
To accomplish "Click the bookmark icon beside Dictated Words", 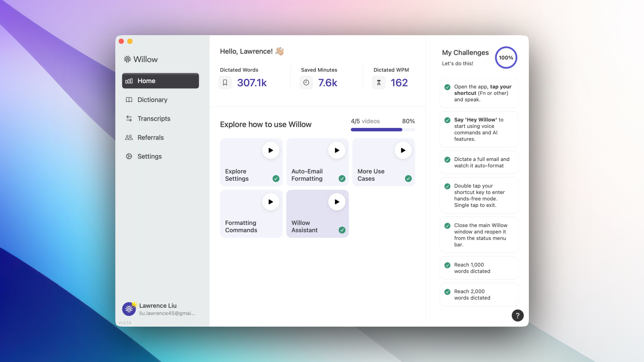I will [225, 82].
